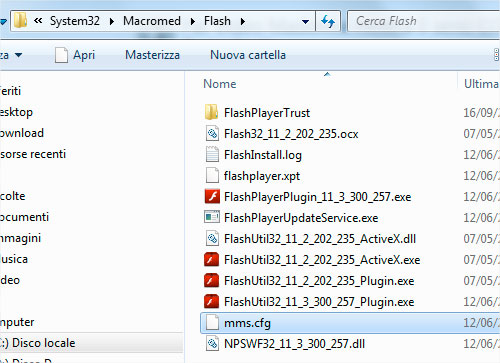Click the FlashPlayerUpdateService.exe icon
The width and height of the screenshot is (500, 363).
212,217
